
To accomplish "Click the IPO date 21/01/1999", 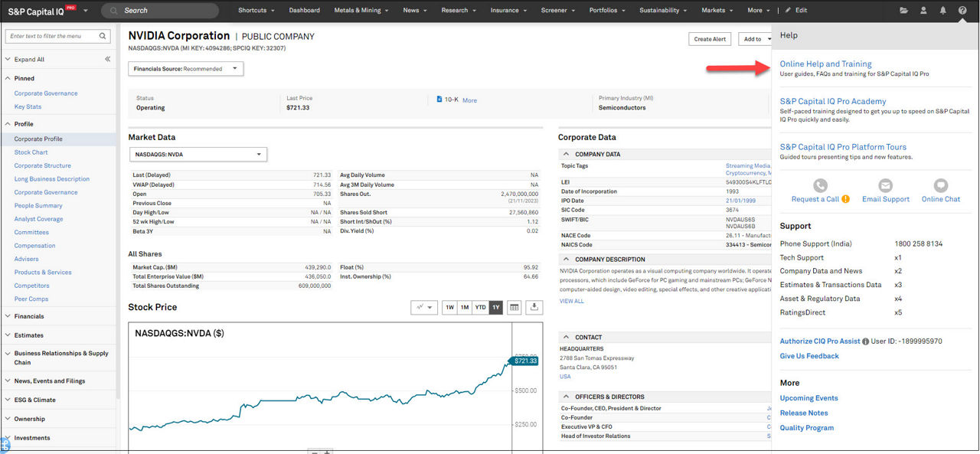I will 740,201.
